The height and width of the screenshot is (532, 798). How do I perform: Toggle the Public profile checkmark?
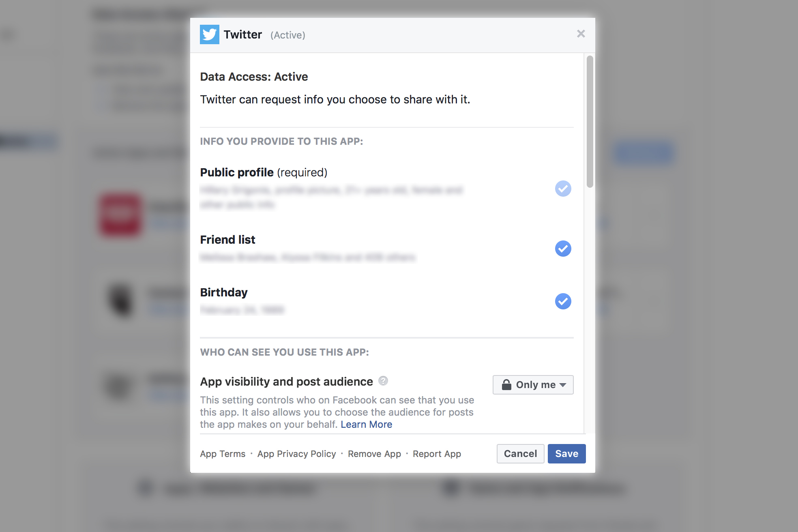(x=563, y=189)
